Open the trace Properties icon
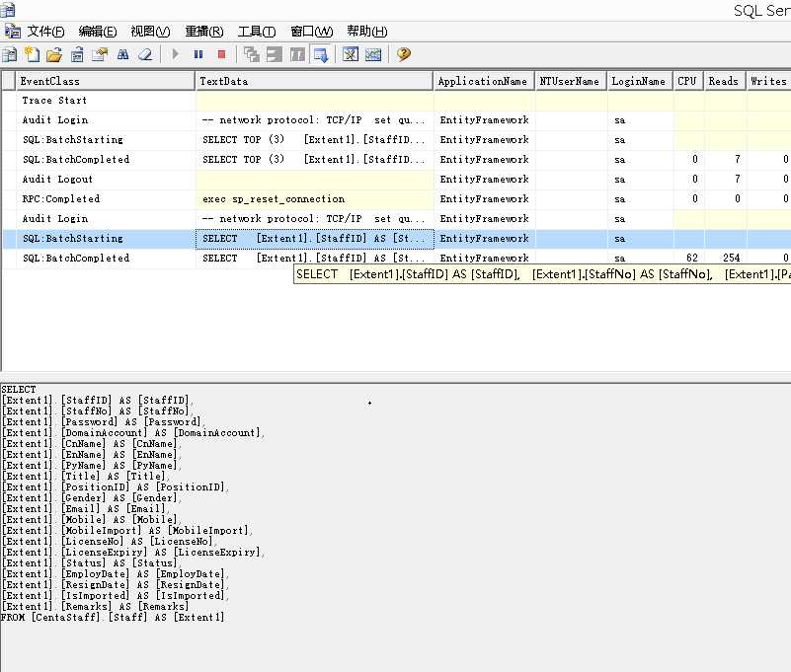The image size is (791, 672). point(100,54)
